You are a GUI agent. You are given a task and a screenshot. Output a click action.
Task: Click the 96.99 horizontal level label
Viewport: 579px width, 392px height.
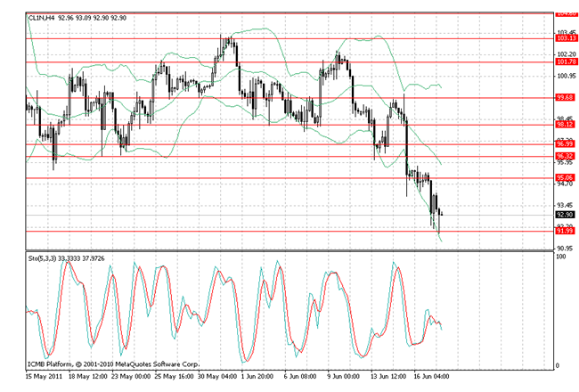(x=565, y=144)
